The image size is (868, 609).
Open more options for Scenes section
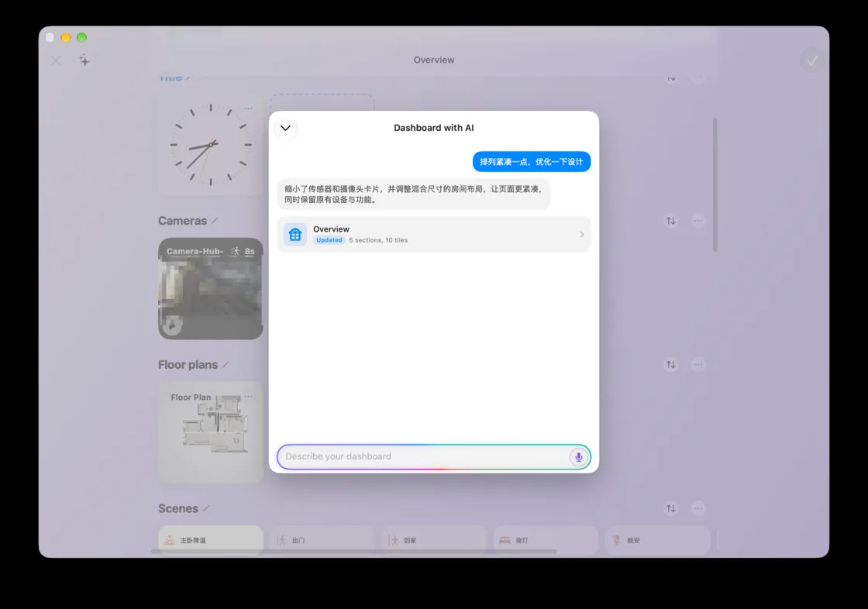[698, 508]
